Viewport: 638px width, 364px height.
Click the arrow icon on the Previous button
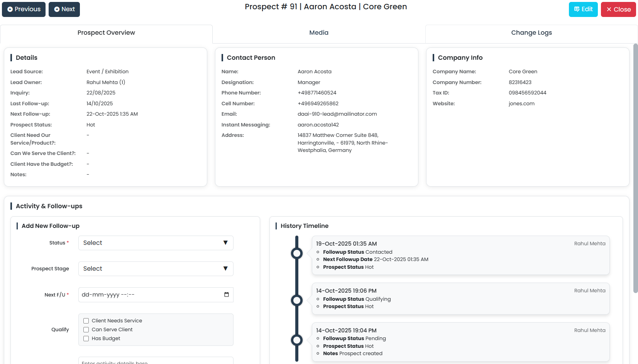[10, 9]
